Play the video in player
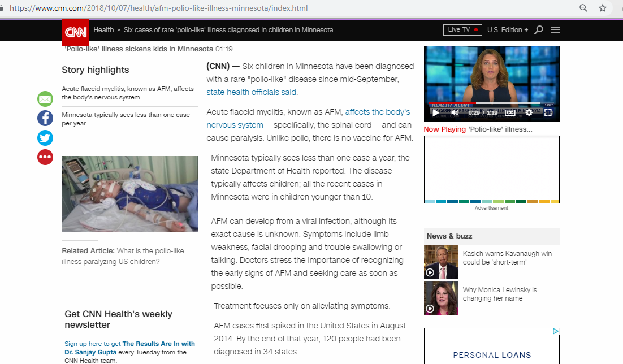The height and width of the screenshot is (364, 623). pyautogui.click(x=435, y=112)
